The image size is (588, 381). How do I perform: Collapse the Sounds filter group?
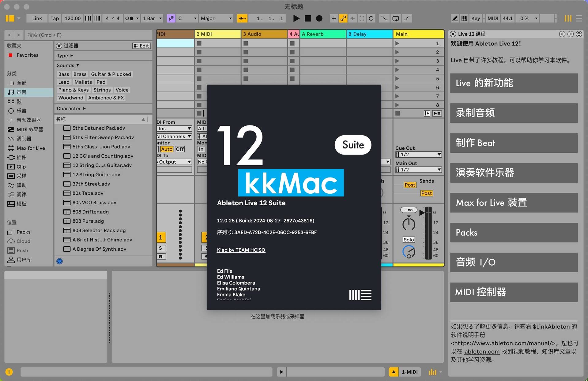click(68, 65)
